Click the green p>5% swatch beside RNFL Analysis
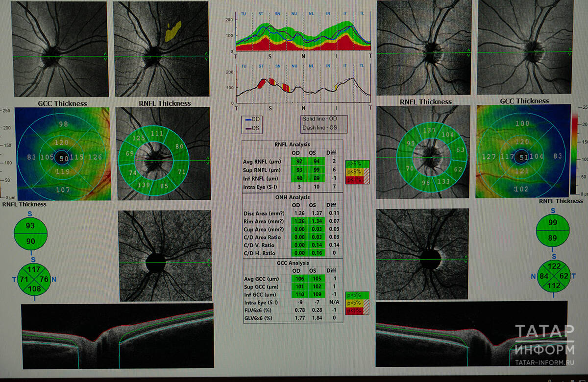Image resolution: width=588 pixels, height=382 pixels. click(358, 163)
